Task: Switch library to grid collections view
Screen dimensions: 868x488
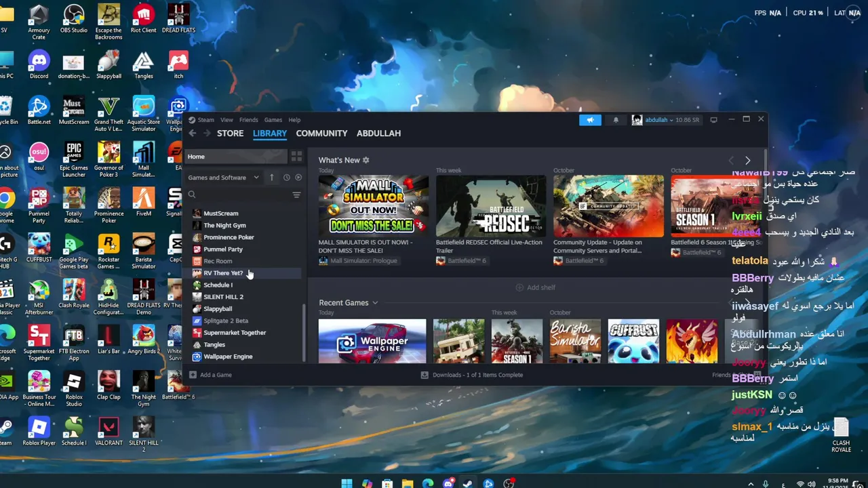Action: click(x=296, y=157)
